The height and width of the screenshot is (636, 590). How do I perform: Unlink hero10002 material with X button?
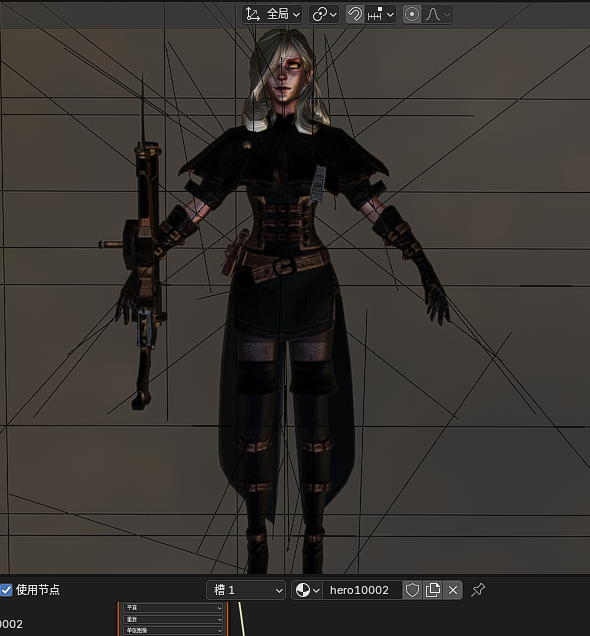point(453,590)
